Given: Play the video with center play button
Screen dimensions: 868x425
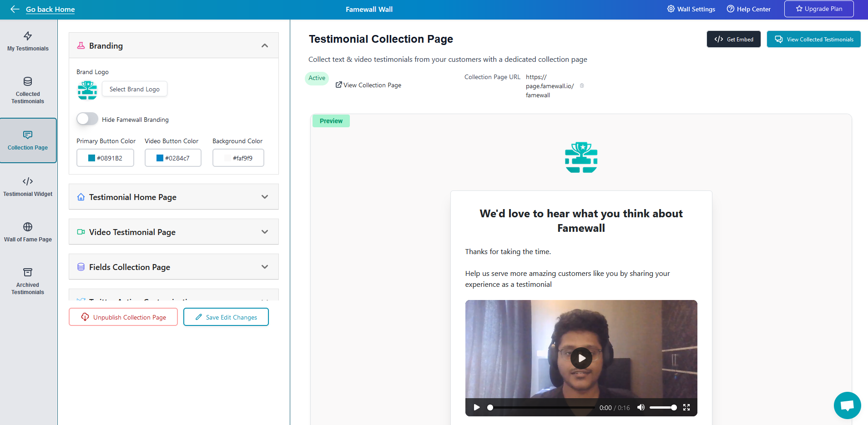Looking at the screenshot, I should (x=581, y=358).
